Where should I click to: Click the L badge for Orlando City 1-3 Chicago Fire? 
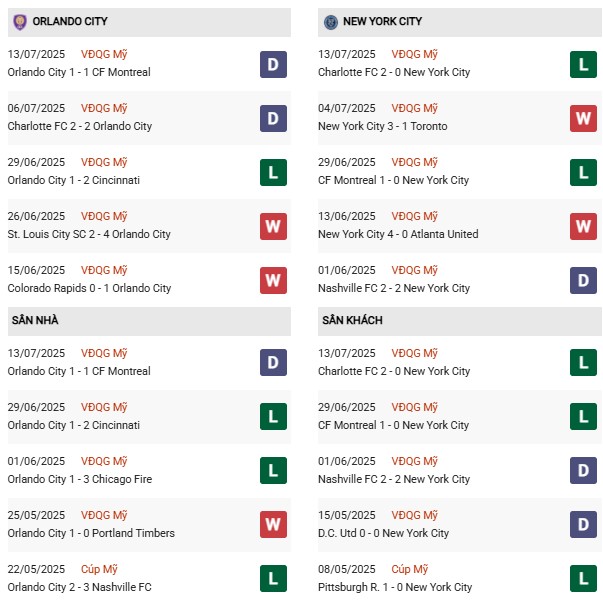coord(273,471)
